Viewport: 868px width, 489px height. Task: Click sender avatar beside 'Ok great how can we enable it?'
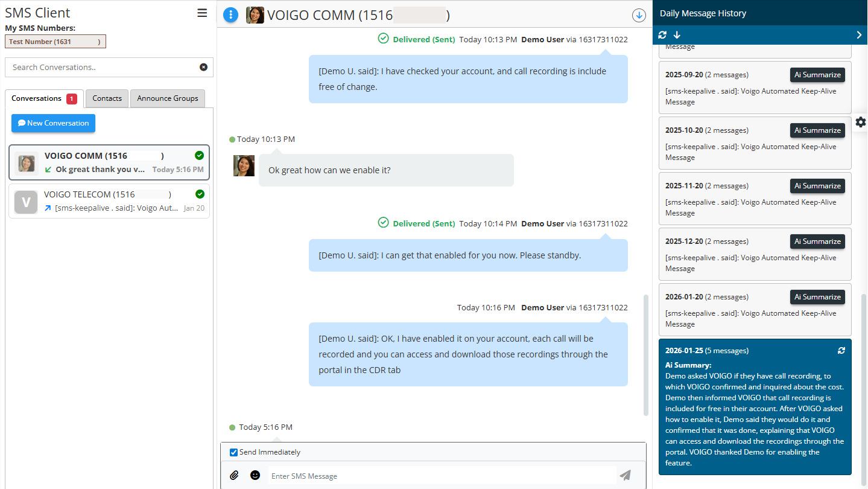pyautogui.click(x=244, y=165)
